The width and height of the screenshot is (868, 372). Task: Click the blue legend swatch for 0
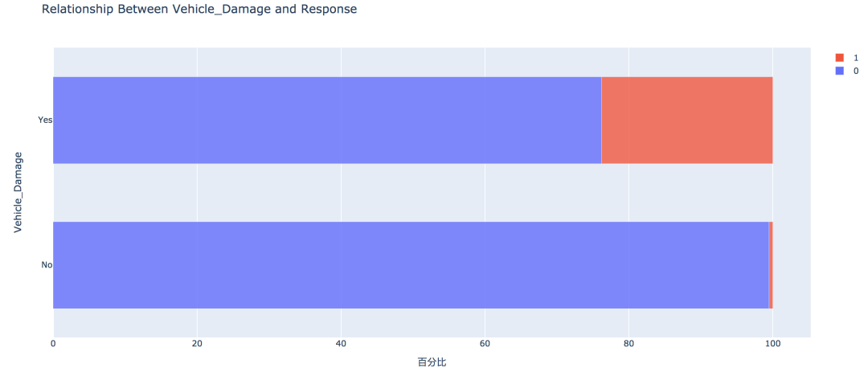840,71
